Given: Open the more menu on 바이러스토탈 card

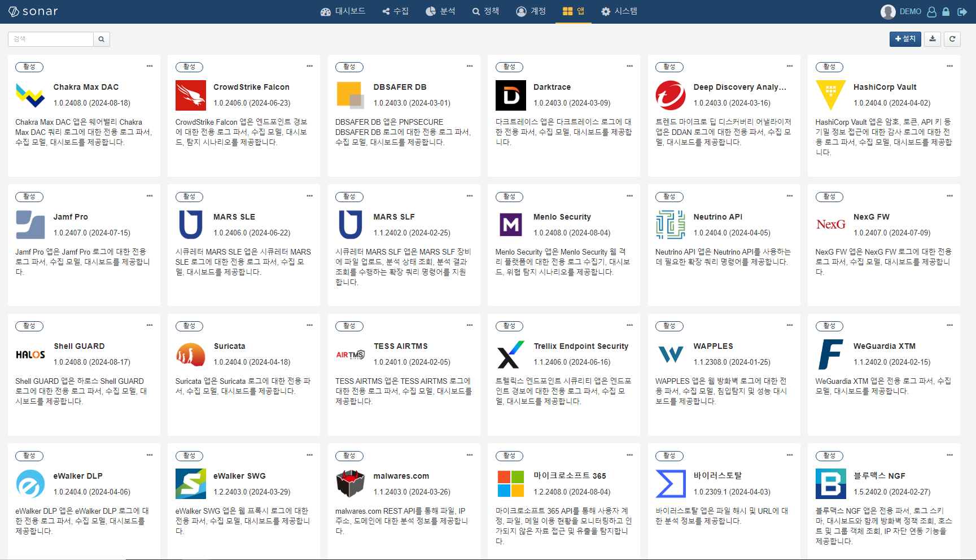Looking at the screenshot, I should coord(790,455).
